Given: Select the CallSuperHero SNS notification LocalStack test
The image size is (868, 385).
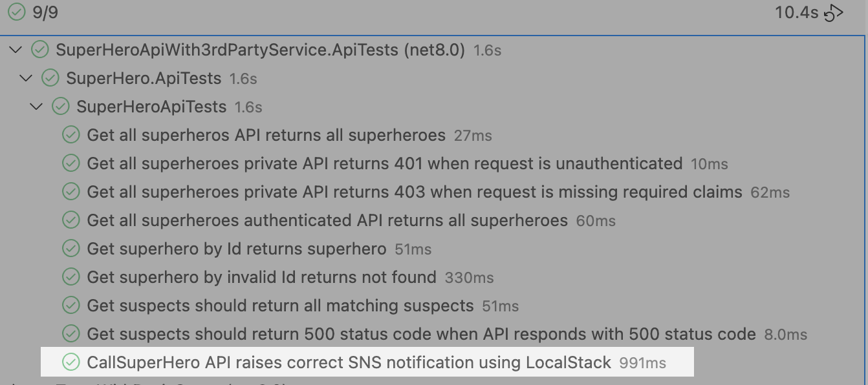Looking at the screenshot, I should (x=349, y=363).
